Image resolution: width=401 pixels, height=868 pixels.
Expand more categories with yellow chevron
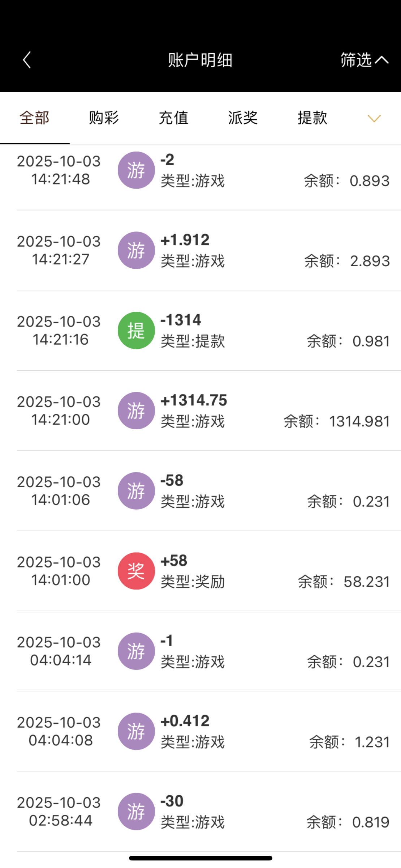(374, 118)
